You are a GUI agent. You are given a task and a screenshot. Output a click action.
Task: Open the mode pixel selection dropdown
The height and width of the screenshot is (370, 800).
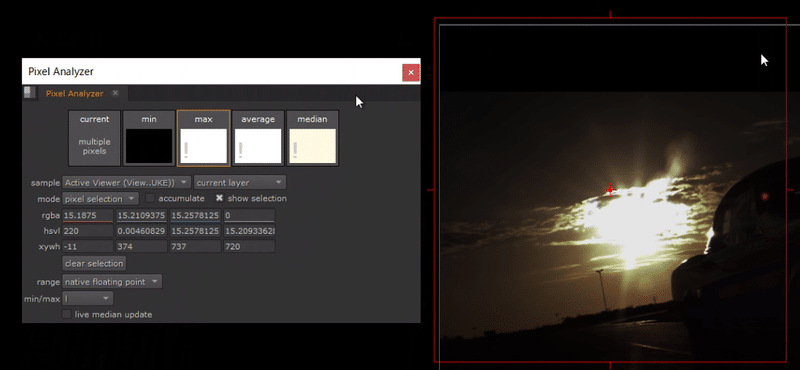point(101,199)
